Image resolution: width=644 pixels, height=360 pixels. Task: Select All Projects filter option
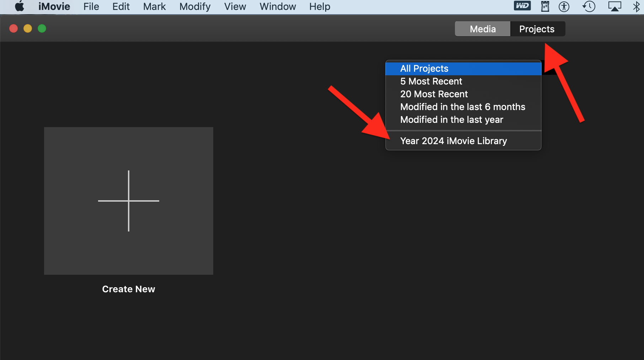pyautogui.click(x=463, y=69)
